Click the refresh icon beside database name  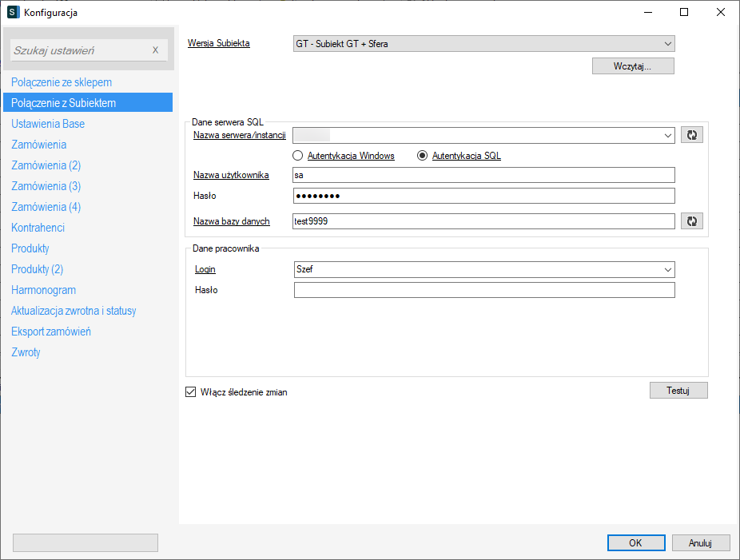coord(691,221)
